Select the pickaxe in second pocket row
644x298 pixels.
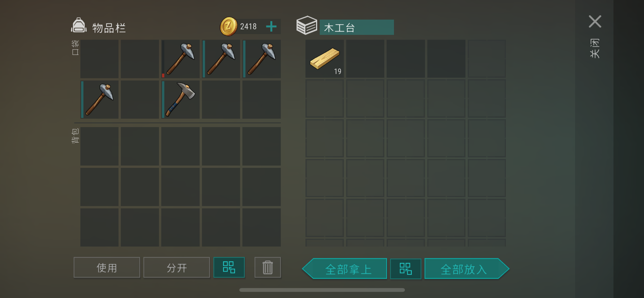[x=99, y=99]
